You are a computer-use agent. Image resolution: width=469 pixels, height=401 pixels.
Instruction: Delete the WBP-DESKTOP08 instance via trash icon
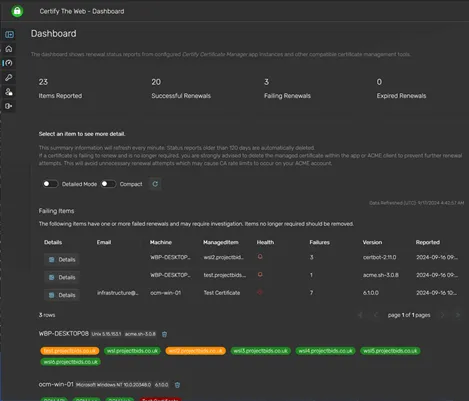click(164, 334)
